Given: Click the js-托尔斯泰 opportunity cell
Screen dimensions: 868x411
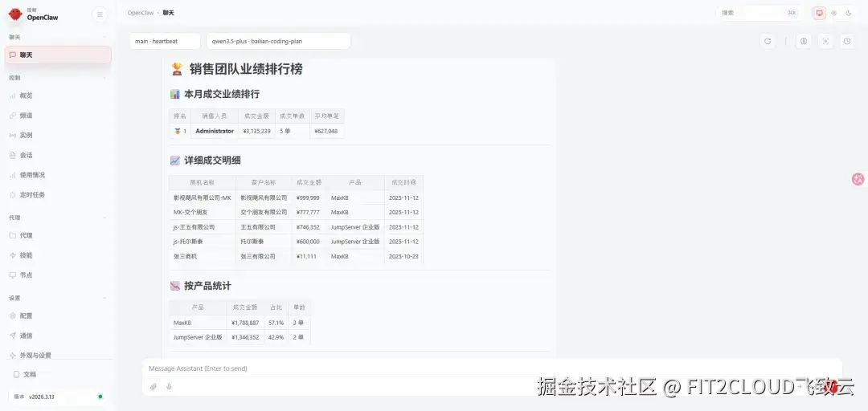Looking at the screenshot, I should click(202, 242).
